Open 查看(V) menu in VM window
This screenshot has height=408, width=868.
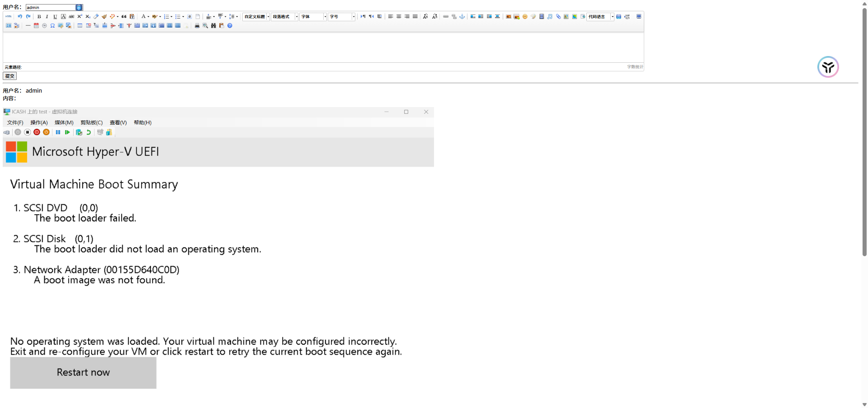[118, 122]
